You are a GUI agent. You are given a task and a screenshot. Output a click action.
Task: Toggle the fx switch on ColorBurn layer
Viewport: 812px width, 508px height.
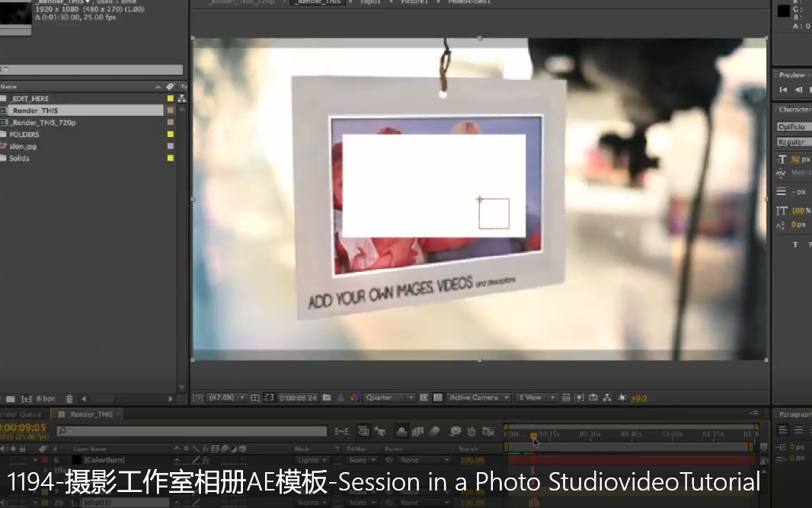point(206,460)
